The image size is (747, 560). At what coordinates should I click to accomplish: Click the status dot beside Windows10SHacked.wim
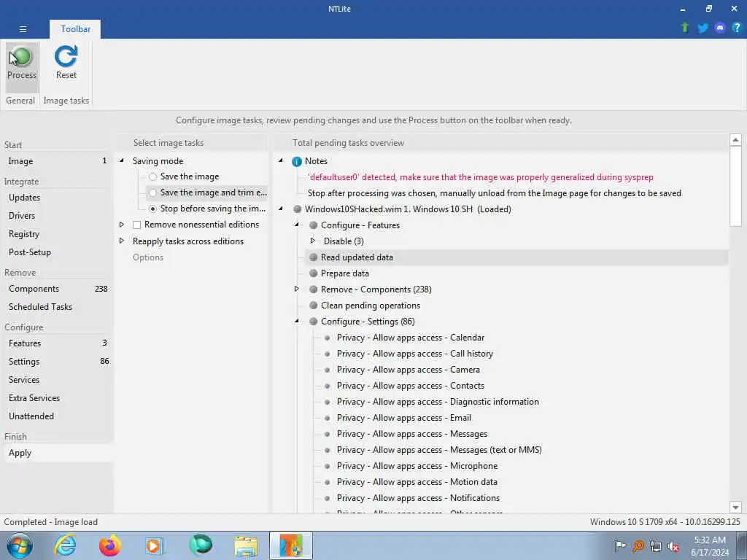[298, 209]
